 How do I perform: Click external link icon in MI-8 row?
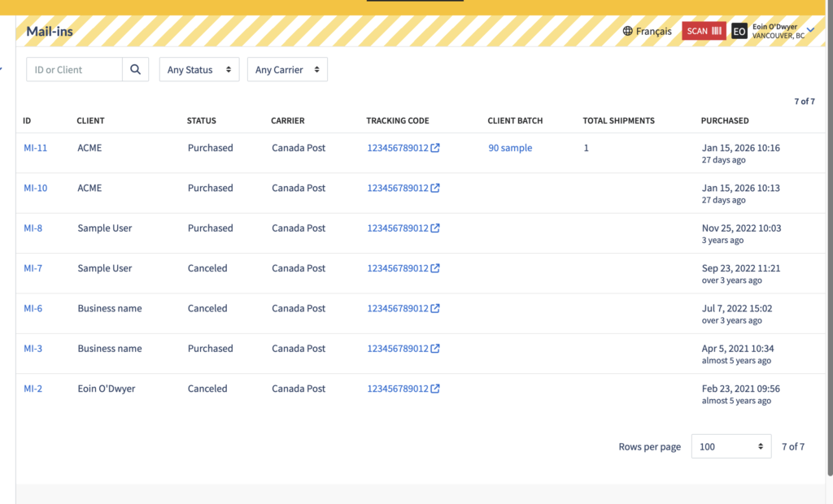point(435,228)
